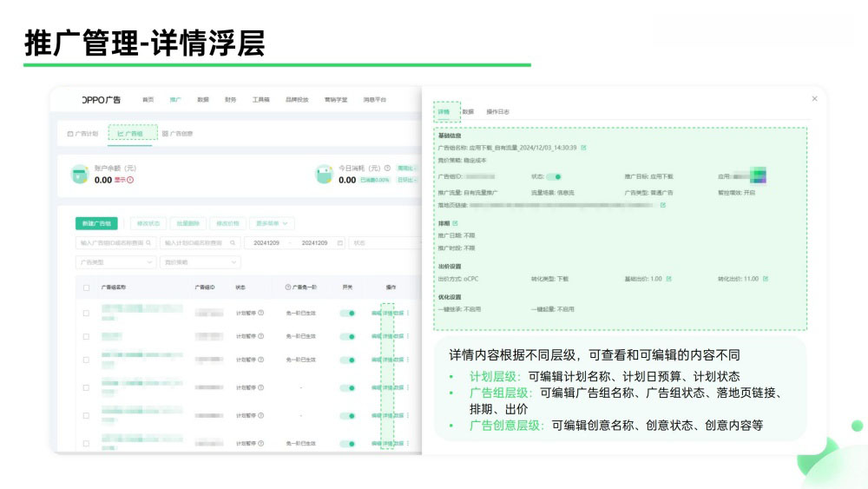Image resolution: width=868 pixels, height=489 pixels.
Task: Select the 操作日志 tab in the drawer
Action: (x=497, y=112)
